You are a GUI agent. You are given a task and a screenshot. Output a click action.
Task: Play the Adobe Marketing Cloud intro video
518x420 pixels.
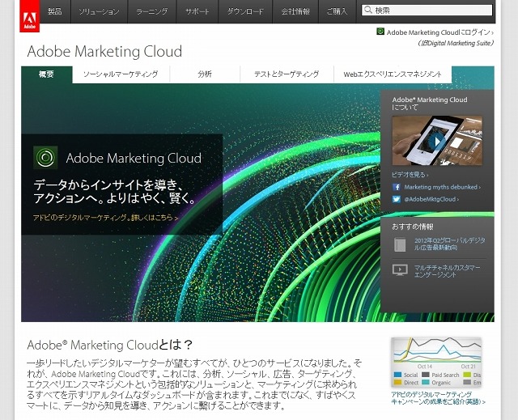click(437, 142)
